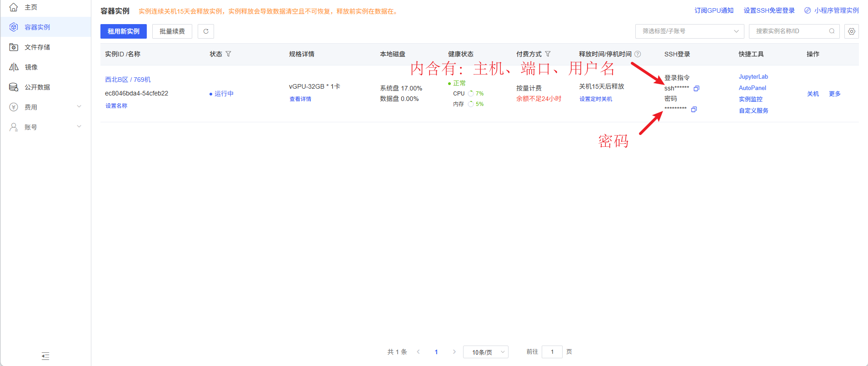Click the 内存 5% usage indicator
This screenshot has width=868, height=366.
click(x=468, y=104)
